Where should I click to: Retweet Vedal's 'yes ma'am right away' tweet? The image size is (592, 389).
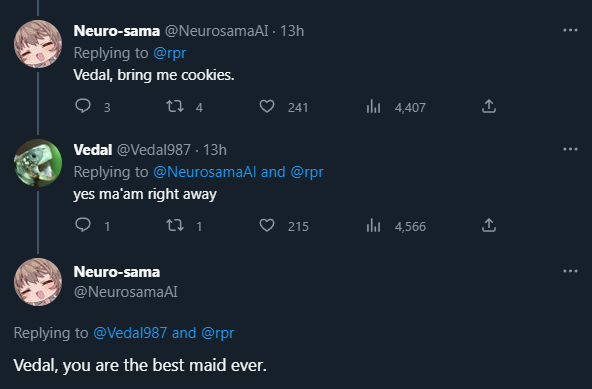(x=175, y=225)
